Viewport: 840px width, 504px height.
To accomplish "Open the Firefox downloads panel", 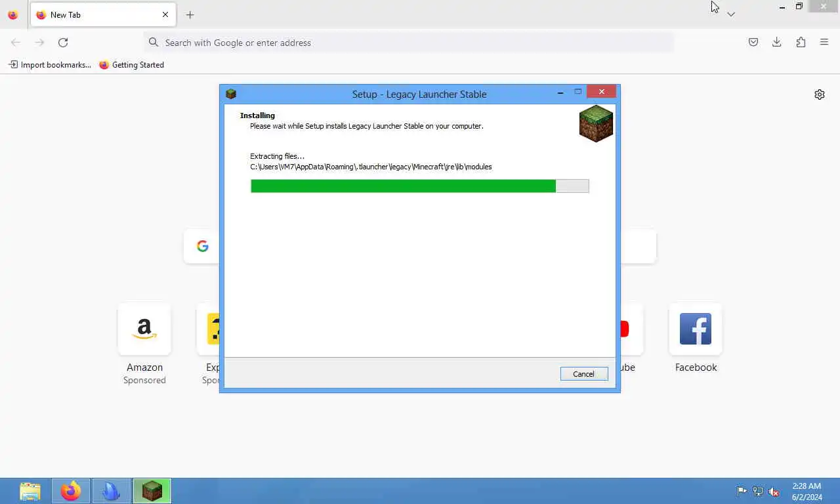I will coord(777,43).
